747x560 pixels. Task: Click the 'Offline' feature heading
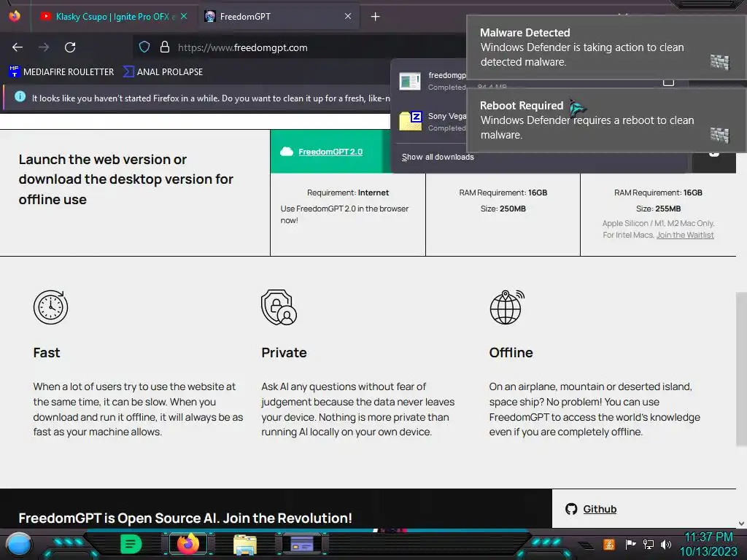tap(511, 352)
